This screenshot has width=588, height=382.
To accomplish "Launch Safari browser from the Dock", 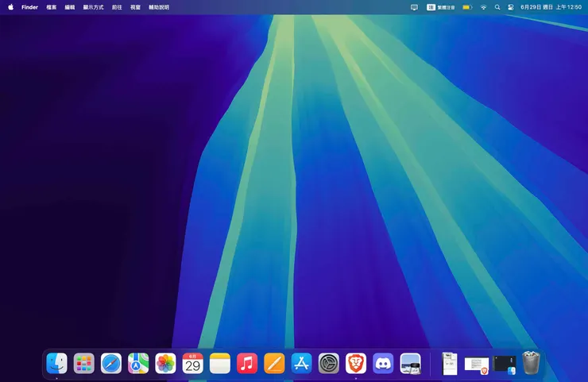I will coord(111,364).
